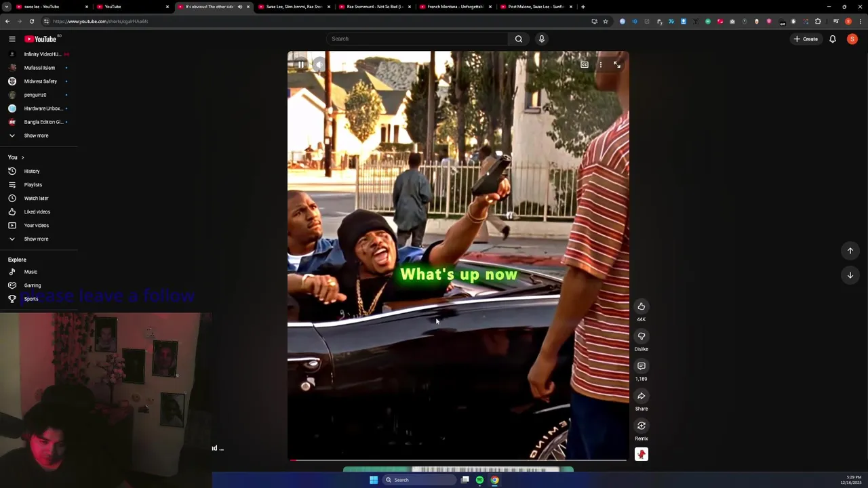Open the YouTube account avatar menu
The image size is (868, 488).
pos(852,39)
